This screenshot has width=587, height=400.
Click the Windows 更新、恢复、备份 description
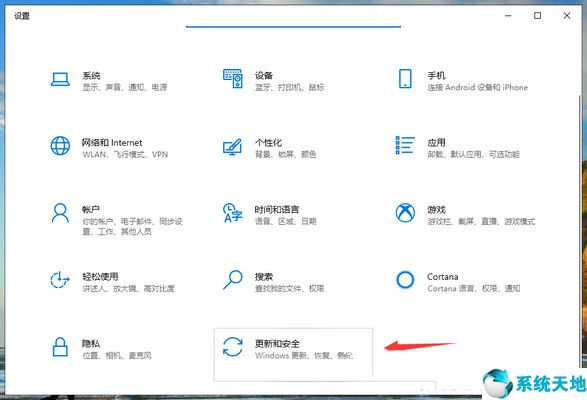304,355
